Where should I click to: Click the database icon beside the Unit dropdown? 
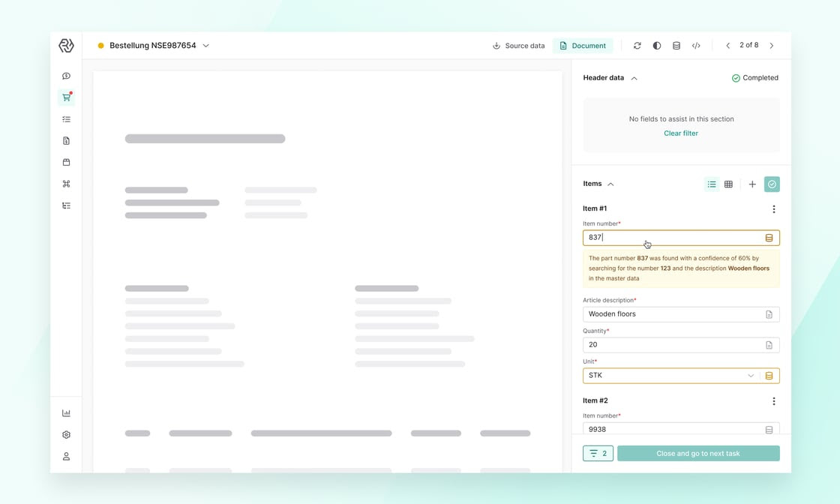pyautogui.click(x=769, y=376)
